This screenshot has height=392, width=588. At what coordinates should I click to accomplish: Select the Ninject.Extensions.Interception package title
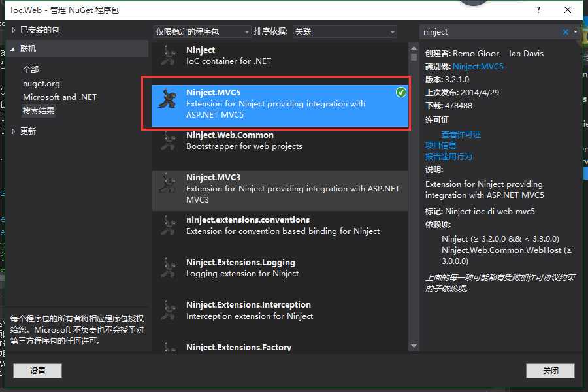[x=249, y=304]
